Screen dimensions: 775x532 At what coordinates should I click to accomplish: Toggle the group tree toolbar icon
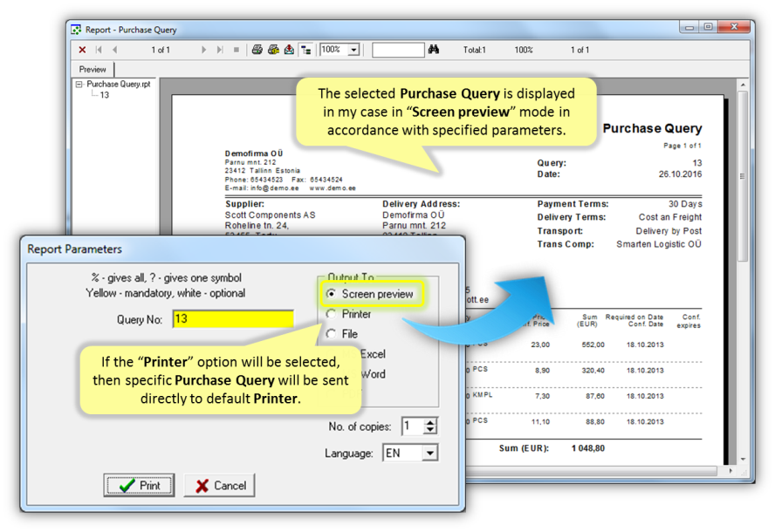click(x=305, y=51)
